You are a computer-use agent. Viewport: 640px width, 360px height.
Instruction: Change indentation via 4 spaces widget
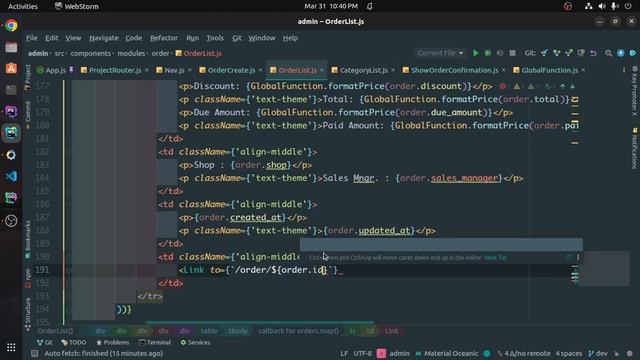pyautogui.click(x=568, y=353)
